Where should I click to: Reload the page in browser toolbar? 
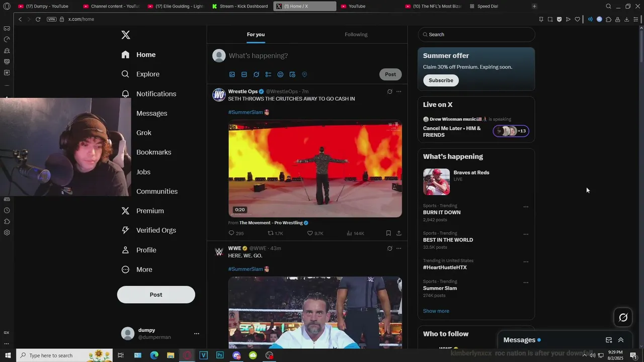(x=38, y=19)
